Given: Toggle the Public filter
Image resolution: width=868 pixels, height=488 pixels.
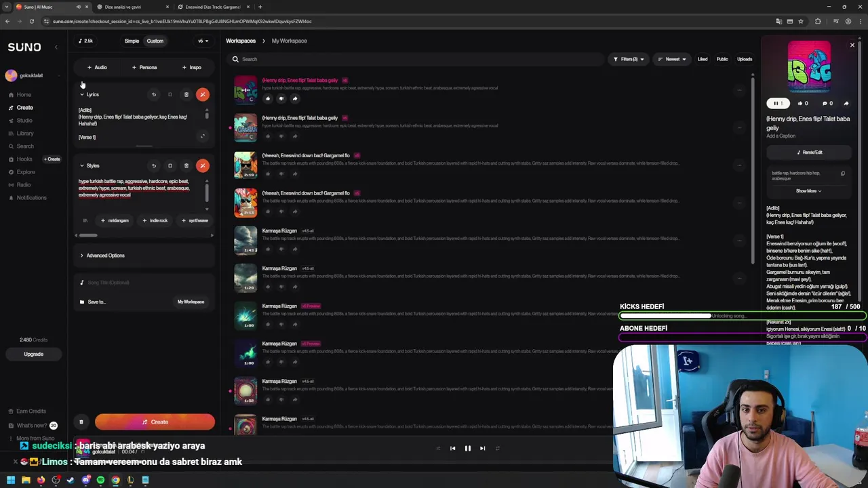Looking at the screenshot, I should pyautogui.click(x=722, y=59).
